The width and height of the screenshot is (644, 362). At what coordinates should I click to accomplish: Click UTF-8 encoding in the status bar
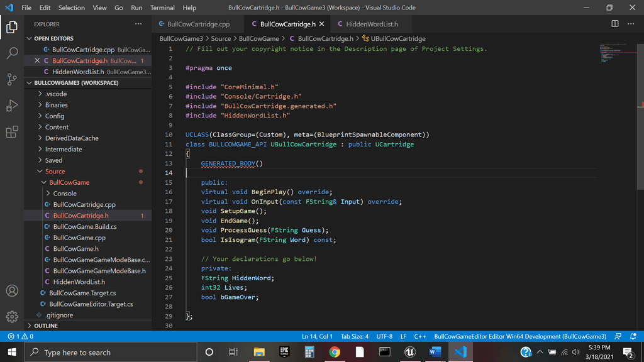pyautogui.click(x=384, y=336)
